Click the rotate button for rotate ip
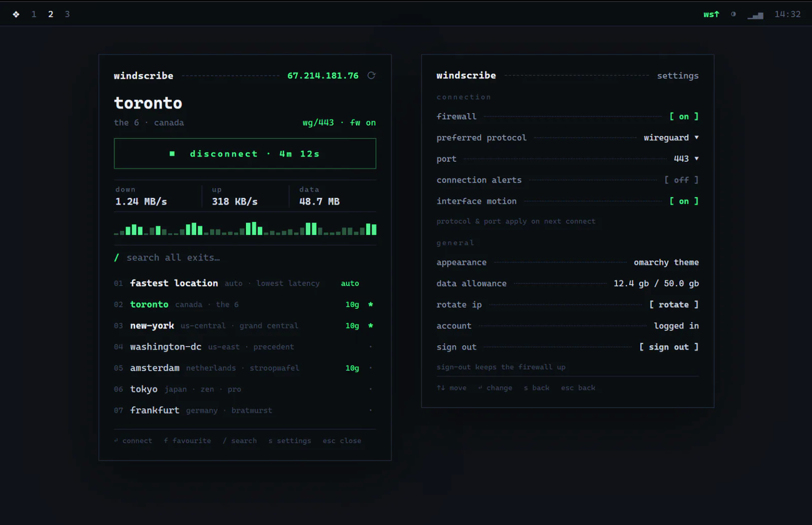The image size is (812, 525). point(674,305)
